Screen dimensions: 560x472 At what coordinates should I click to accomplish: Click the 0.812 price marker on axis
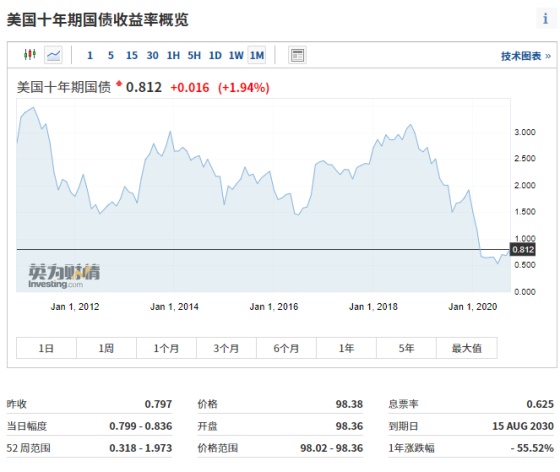(523, 249)
